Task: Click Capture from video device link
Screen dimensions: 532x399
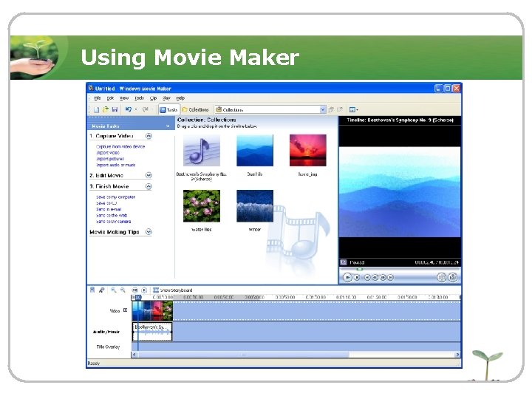Action: coord(120,146)
